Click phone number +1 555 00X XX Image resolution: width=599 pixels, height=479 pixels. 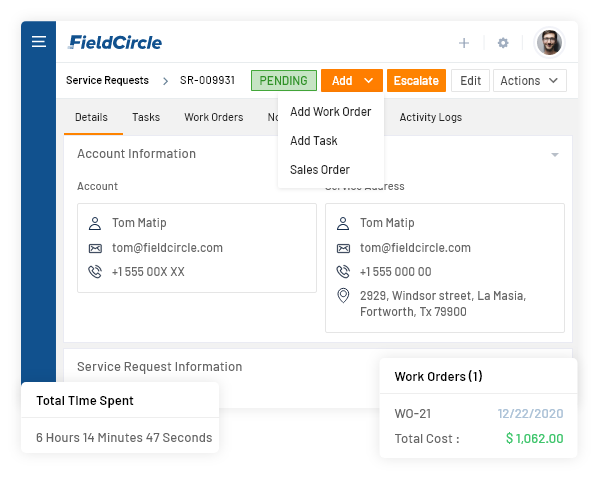[x=148, y=272]
